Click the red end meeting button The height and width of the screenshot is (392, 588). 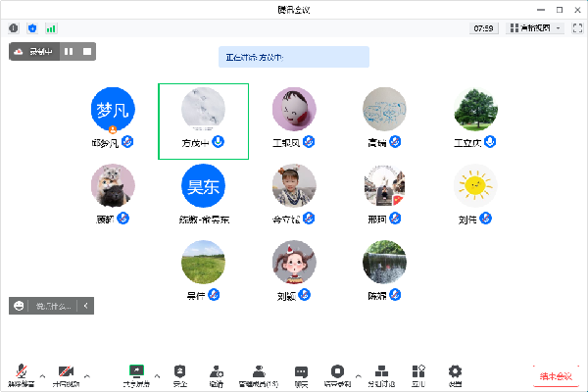557,376
